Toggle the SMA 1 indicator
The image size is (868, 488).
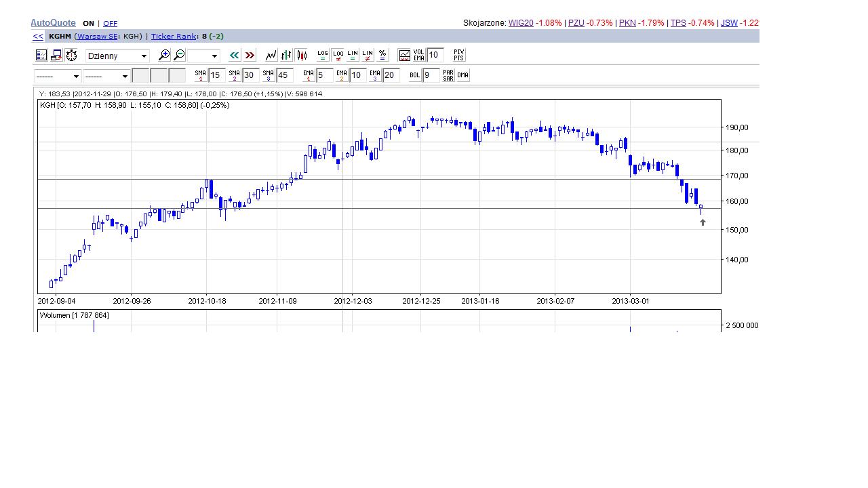pos(201,75)
